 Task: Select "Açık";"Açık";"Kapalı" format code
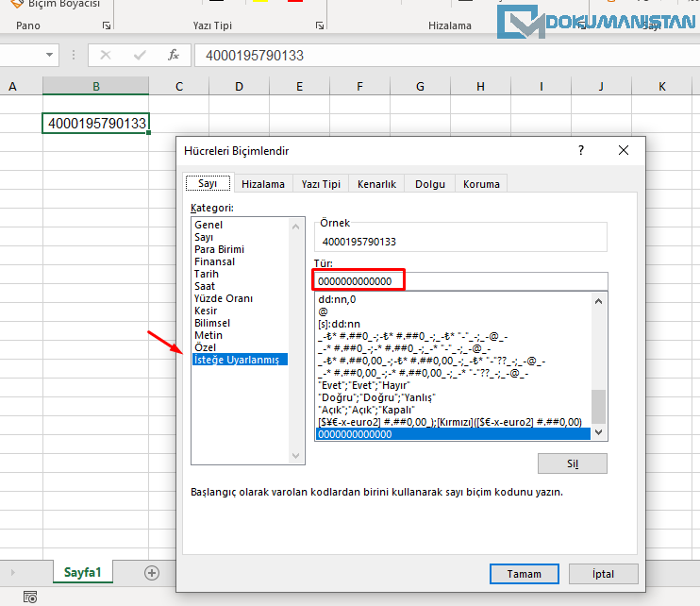[453, 410]
